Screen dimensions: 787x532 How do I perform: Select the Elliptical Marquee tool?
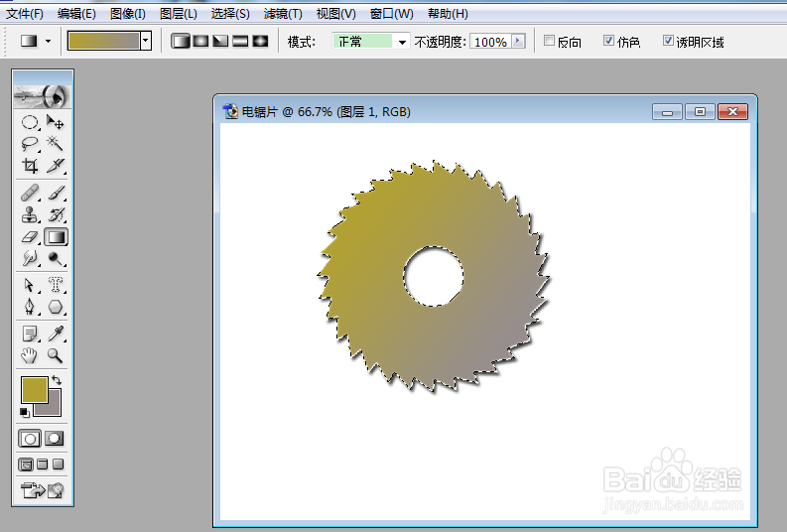click(30, 122)
